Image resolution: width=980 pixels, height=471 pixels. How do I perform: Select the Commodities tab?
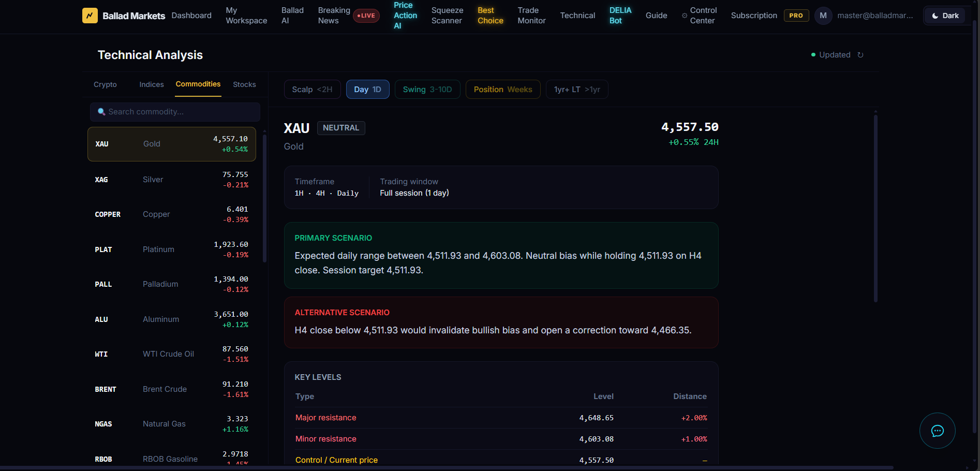tap(198, 84)
